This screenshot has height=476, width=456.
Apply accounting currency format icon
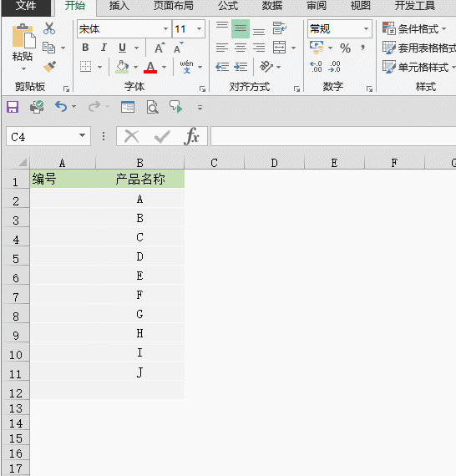(x=317, y=48)
